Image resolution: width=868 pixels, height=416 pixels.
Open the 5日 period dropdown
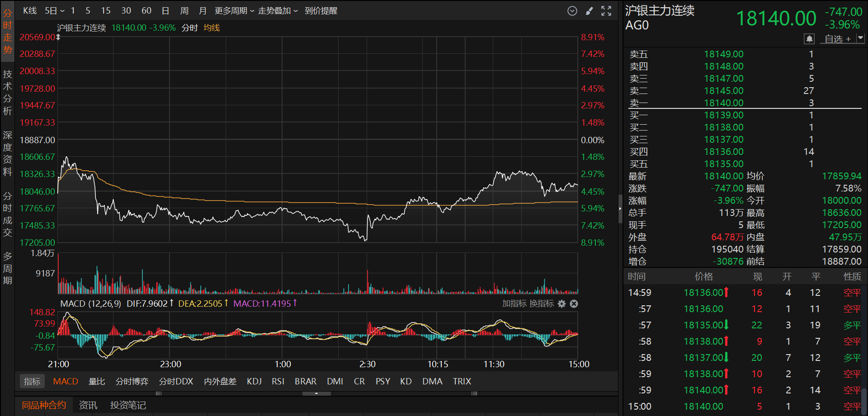click(54, 11)
